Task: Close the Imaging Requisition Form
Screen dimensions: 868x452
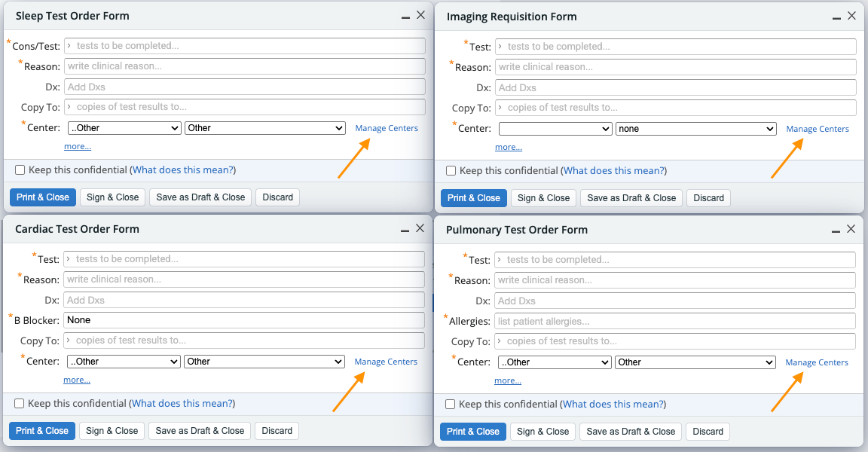Action: (852, 16)
